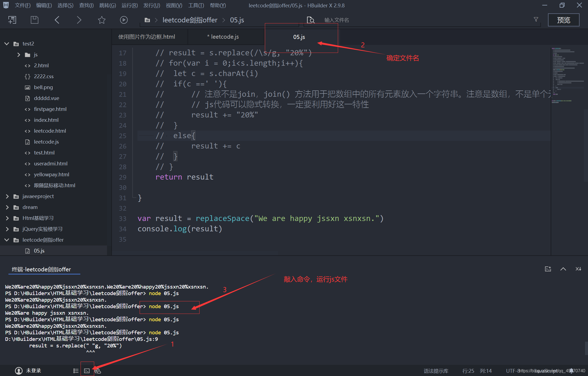Screen dimensions: 588x376
Task: Expand the javaeeproject folder
Action: 7,196
